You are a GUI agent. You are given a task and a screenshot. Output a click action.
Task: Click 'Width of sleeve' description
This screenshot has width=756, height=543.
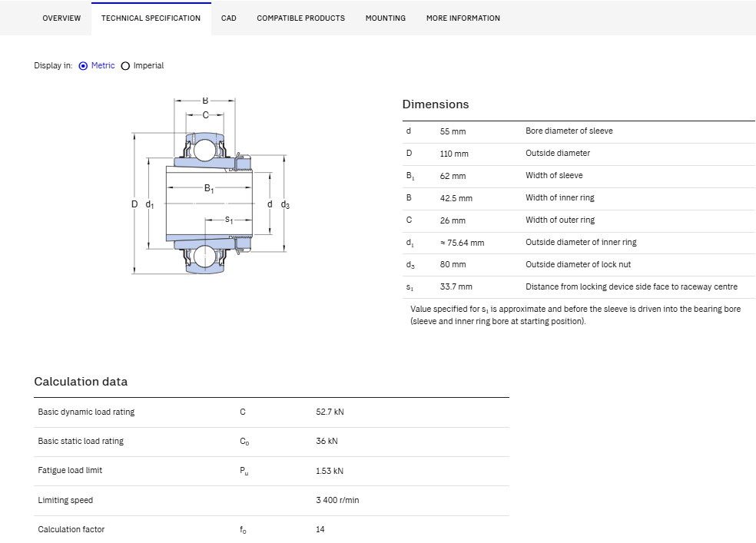pos(554,175)
